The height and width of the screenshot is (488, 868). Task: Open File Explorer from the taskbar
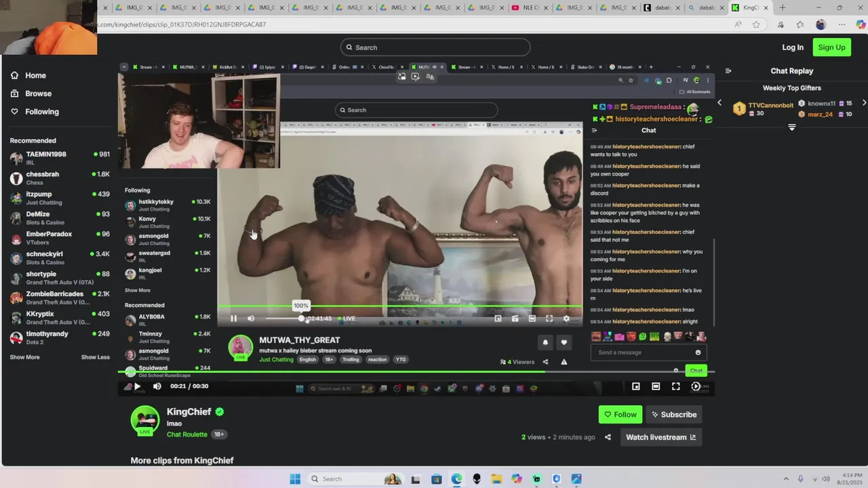tap(497, 479)
